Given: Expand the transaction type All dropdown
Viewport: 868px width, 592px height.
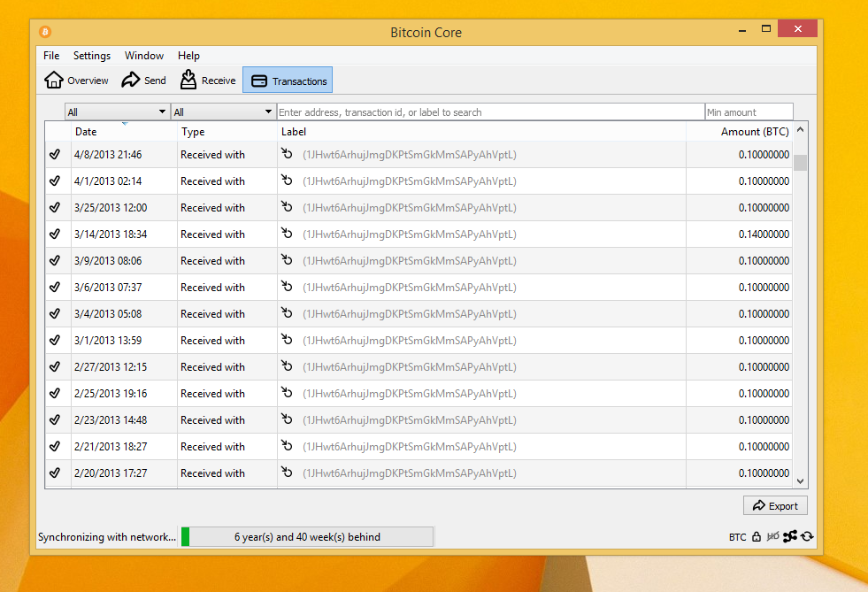Looking at the screenshot, I should [x=223, y=111].
